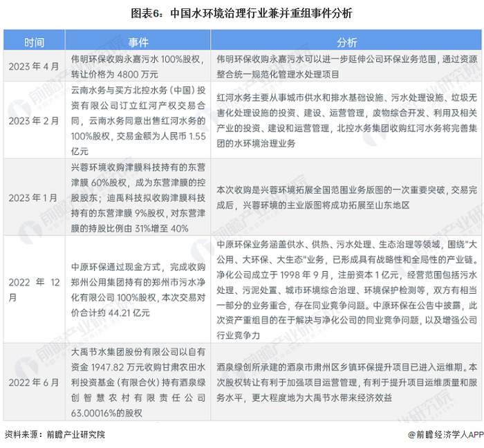484x448 pixels.
Task: Select the 2023年4月 date cell
Action: click(35, 66)
